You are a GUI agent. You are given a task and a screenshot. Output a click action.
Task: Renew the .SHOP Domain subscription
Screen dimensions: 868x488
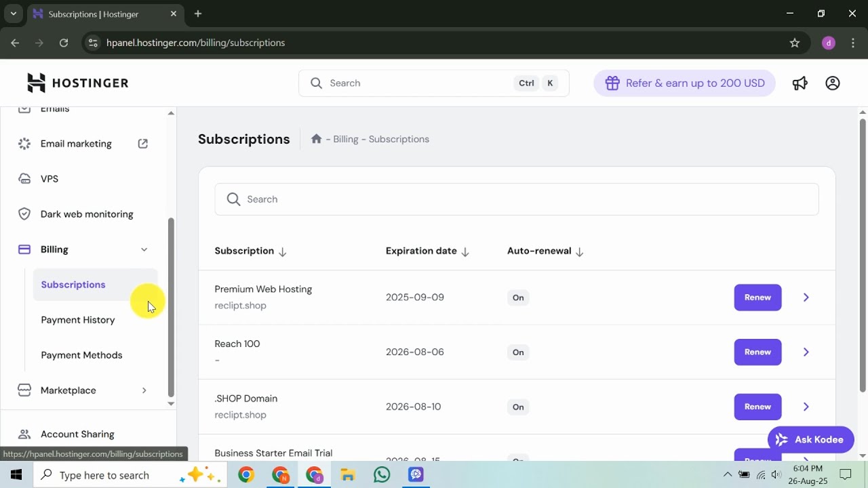[757, 407]
